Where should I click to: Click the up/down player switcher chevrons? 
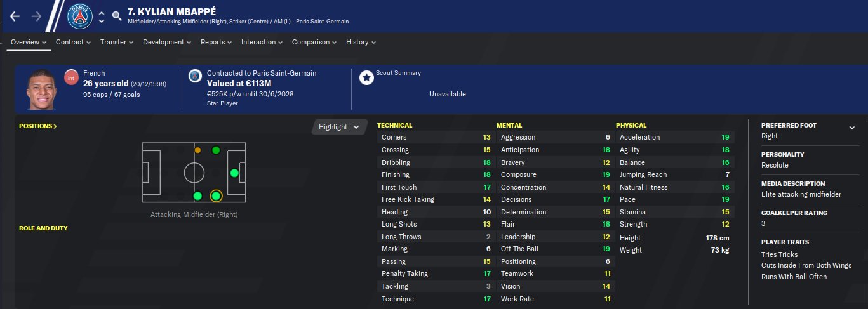pyautogui.click(x=102, y=16)
